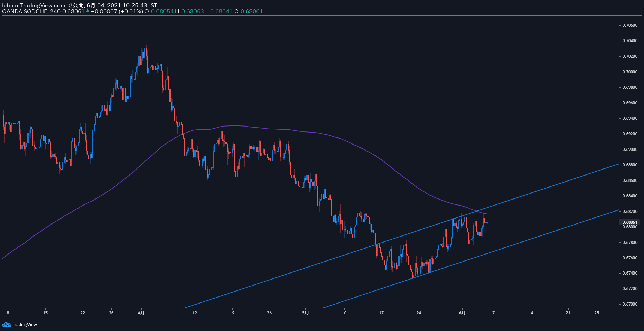
Task: Click the 0.67400 price axis label
Action: tap(630, 273)
